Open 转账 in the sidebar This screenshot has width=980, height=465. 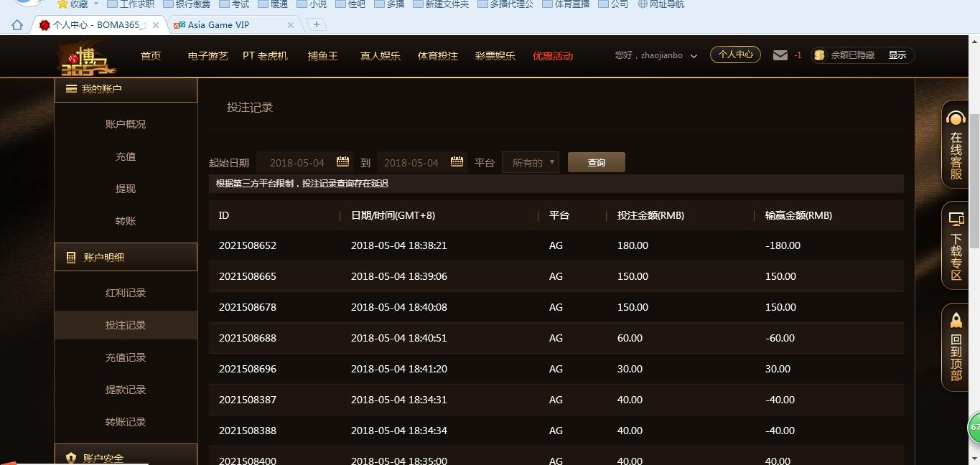point(126,221)
